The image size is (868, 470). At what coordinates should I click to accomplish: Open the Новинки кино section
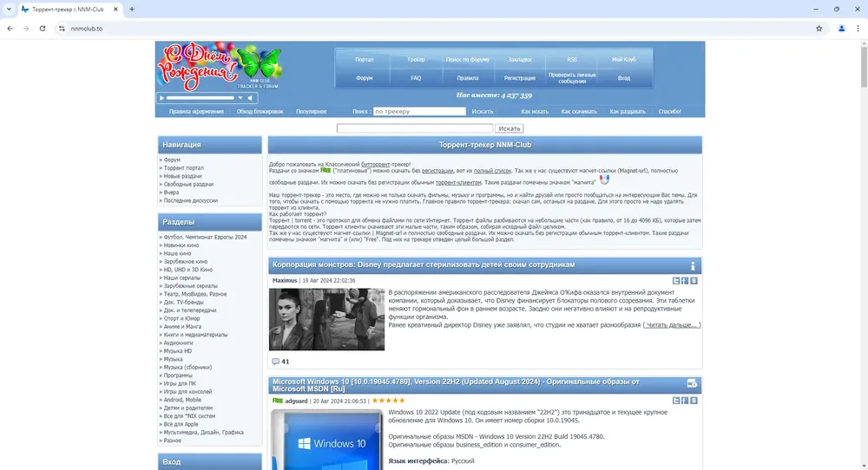[181, 245]
